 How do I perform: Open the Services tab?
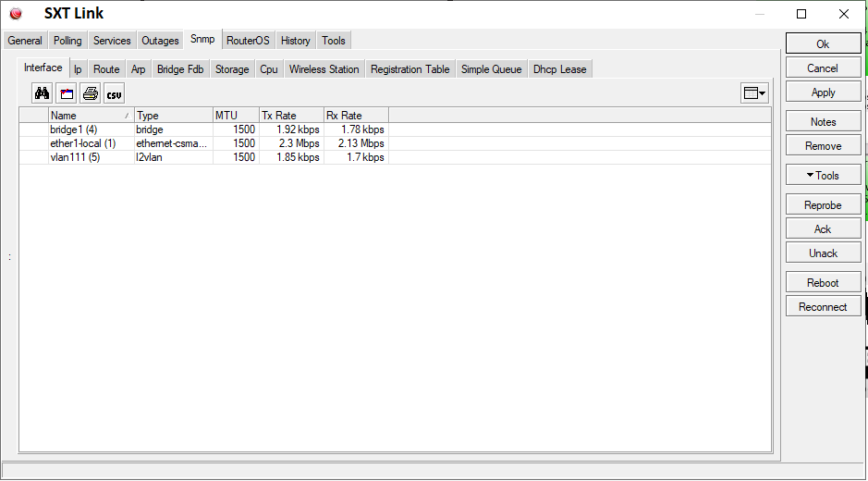[112, 41]
